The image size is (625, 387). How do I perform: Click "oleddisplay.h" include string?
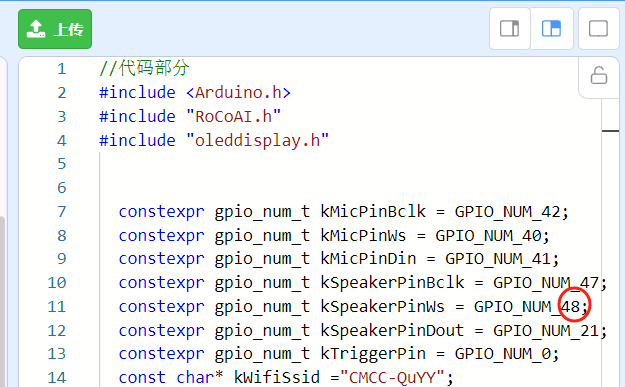tap(257, 140)
